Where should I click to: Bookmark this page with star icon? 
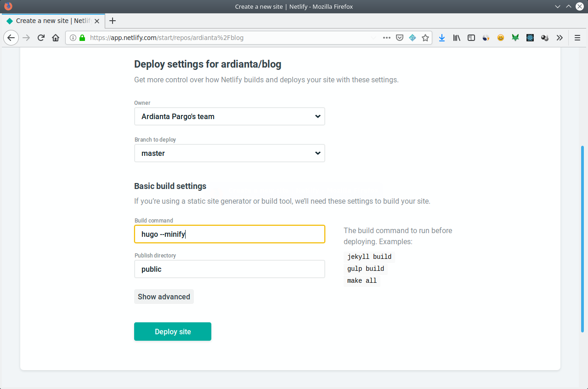[425, 38]
